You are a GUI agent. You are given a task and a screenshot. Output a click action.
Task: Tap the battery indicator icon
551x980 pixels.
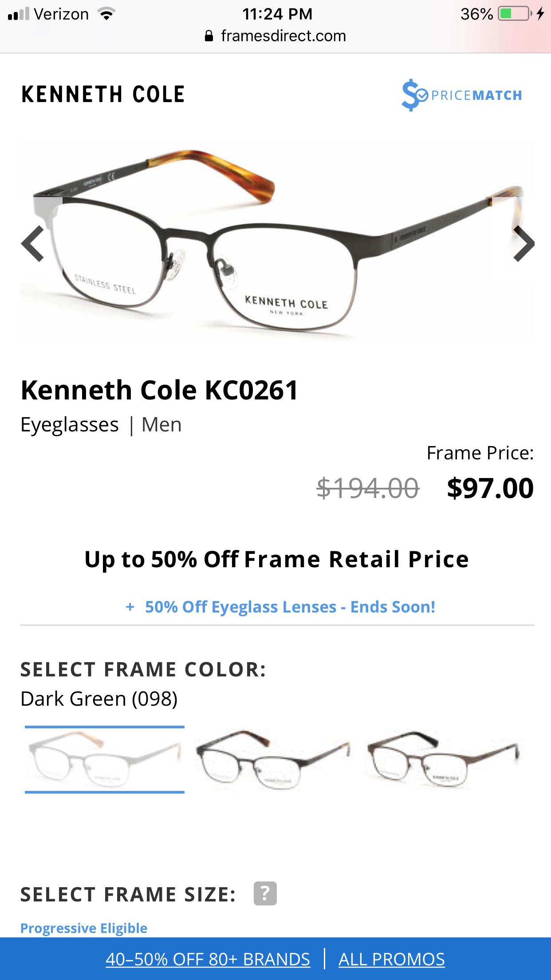pos(515,13)
